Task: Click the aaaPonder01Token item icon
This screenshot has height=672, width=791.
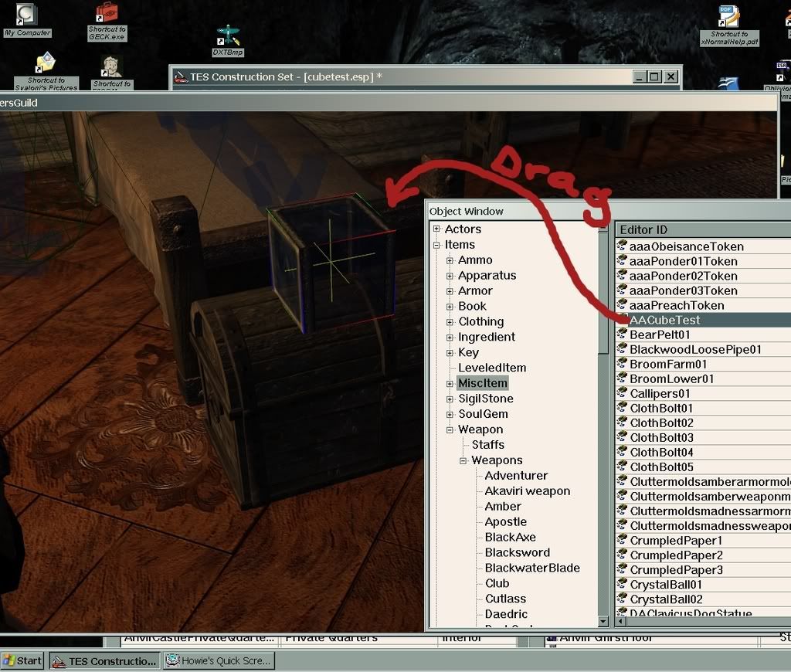Action: click(x=622, y=260)
